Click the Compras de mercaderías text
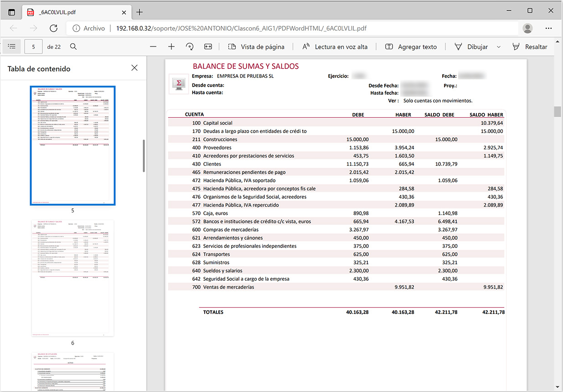The width and height of the screenshot is (563, 392). (231, 230)
